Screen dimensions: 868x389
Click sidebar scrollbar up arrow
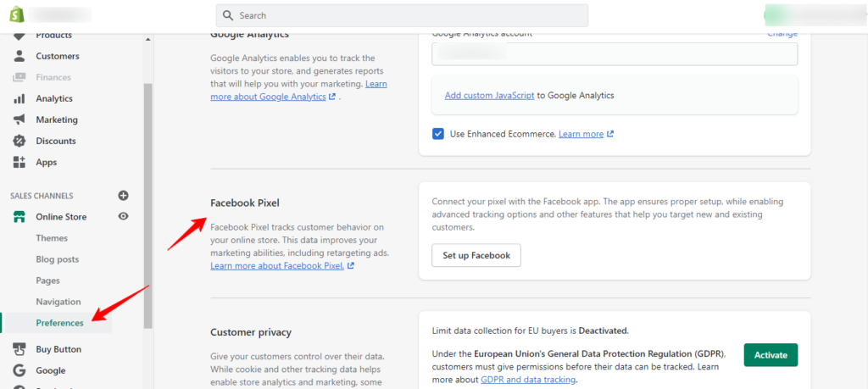(x=147, y=39)
